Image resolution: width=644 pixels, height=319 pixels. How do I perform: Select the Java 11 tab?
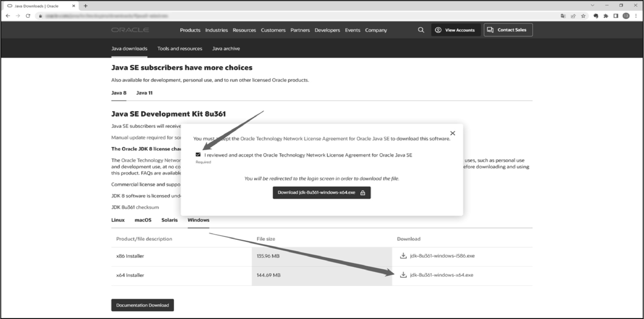tap(144, 93)
